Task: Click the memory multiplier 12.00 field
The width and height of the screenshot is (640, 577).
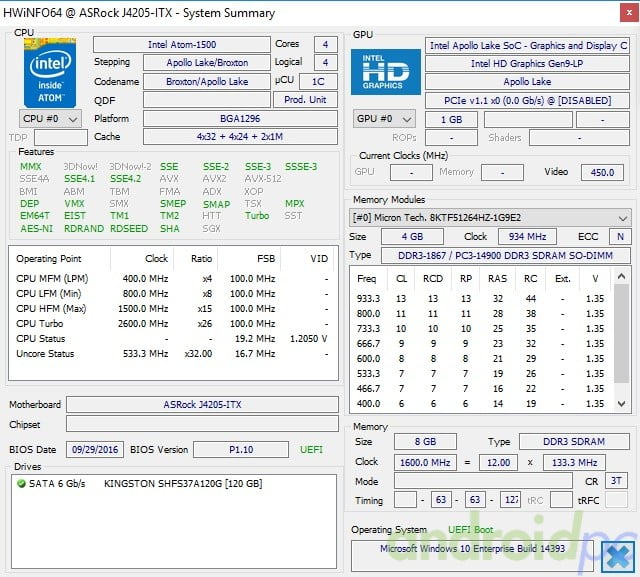Action: (498, 463)
